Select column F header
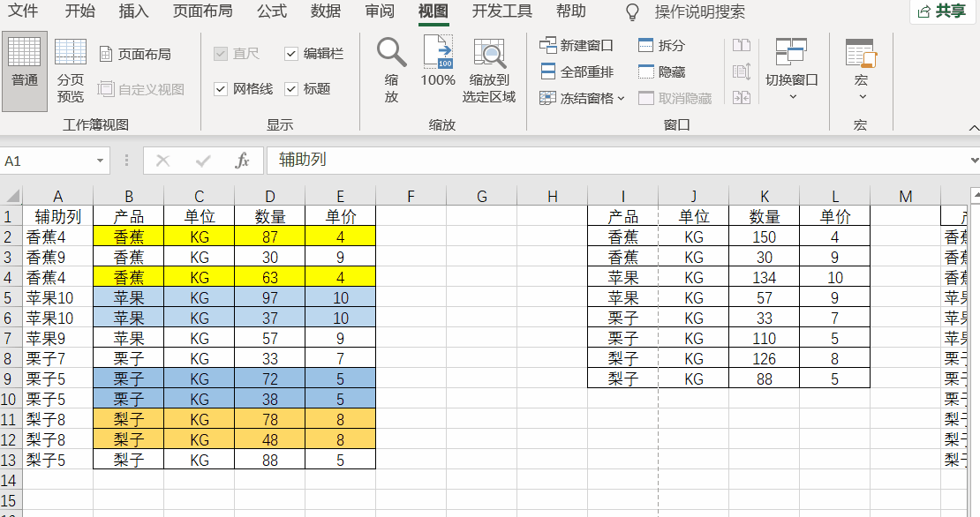Image resolution: width=980 pixels, height=517 pixels. [411, 196]
